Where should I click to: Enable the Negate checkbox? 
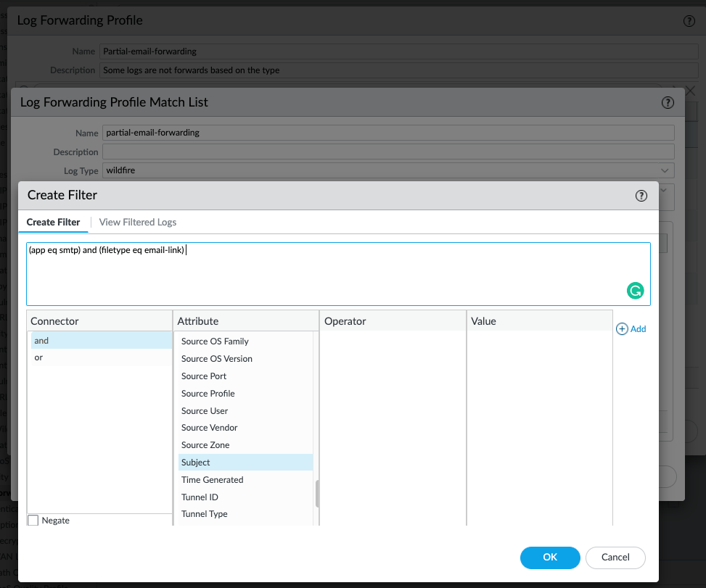32,520
